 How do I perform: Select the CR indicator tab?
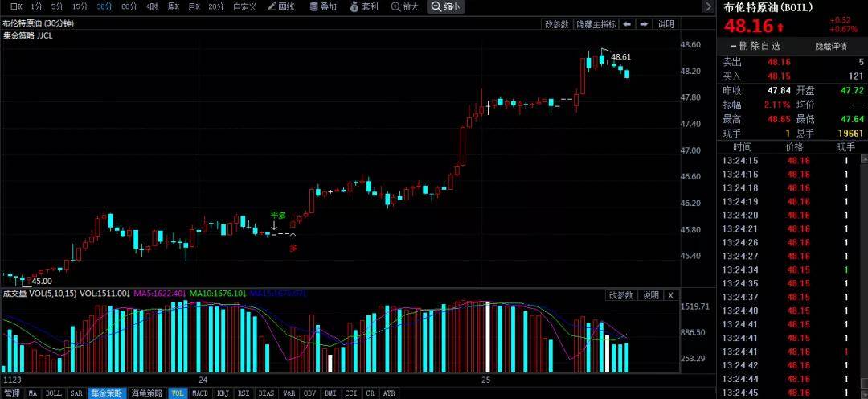pos(370,393)
